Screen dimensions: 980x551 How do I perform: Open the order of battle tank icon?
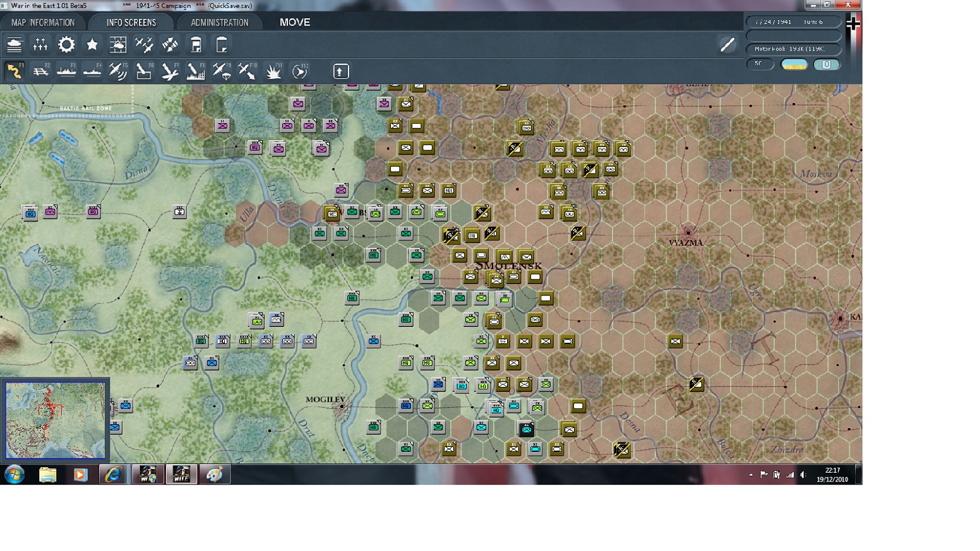click(15, 45)
